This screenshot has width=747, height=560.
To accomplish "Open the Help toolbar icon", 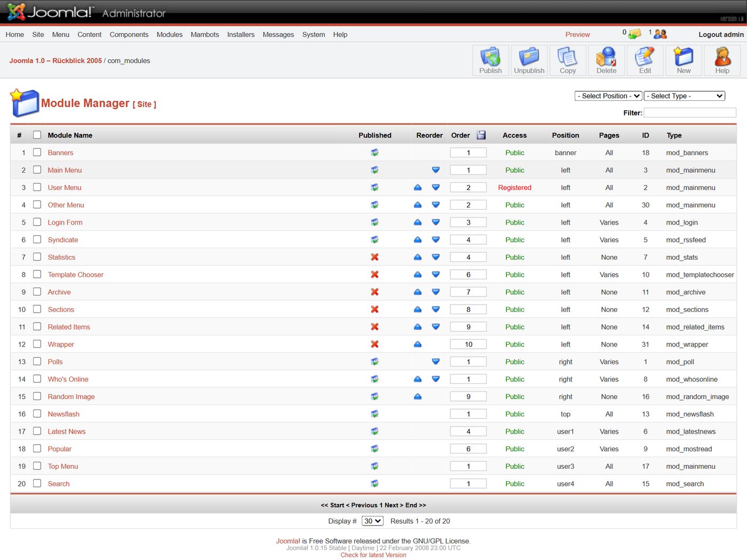I will (722, 60).
